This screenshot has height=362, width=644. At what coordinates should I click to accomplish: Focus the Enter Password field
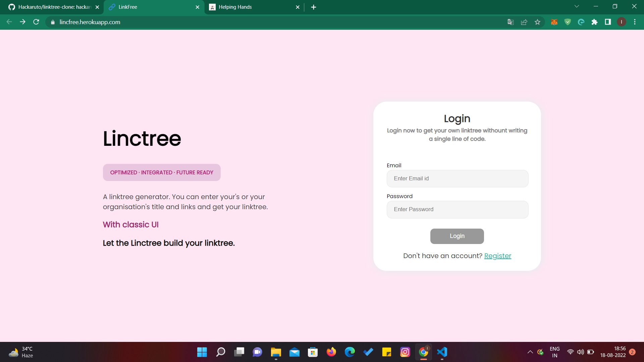coord(457,209)
